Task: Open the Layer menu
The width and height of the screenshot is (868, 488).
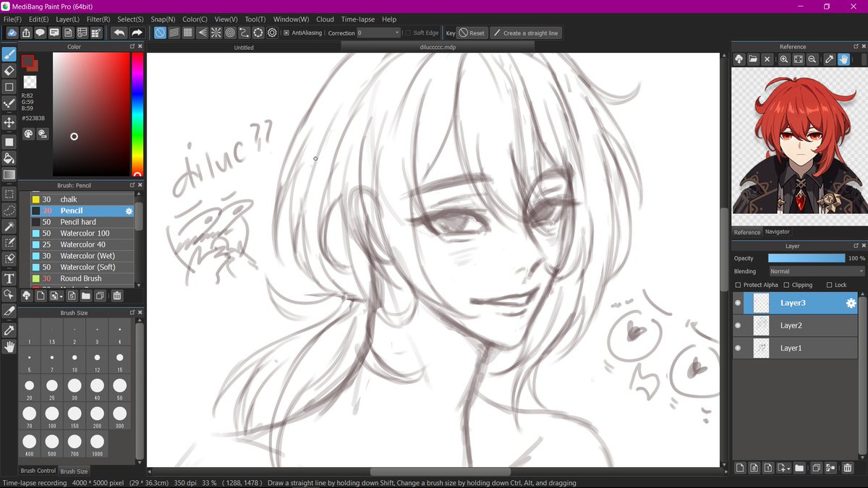Action: 67,20
